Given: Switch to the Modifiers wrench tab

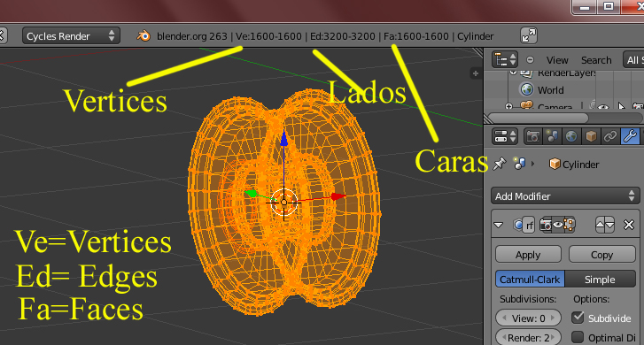Looking at the screenshot, I should (630, 136).
